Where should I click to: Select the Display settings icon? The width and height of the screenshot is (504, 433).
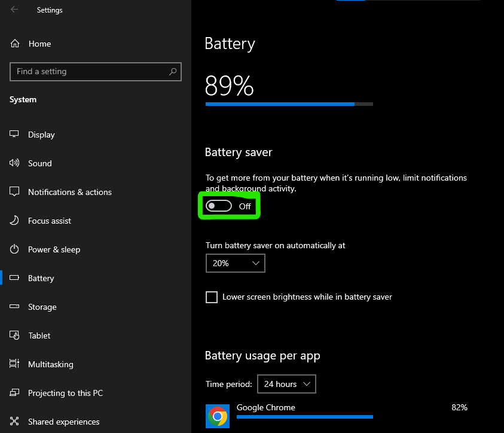coord(14,135)
